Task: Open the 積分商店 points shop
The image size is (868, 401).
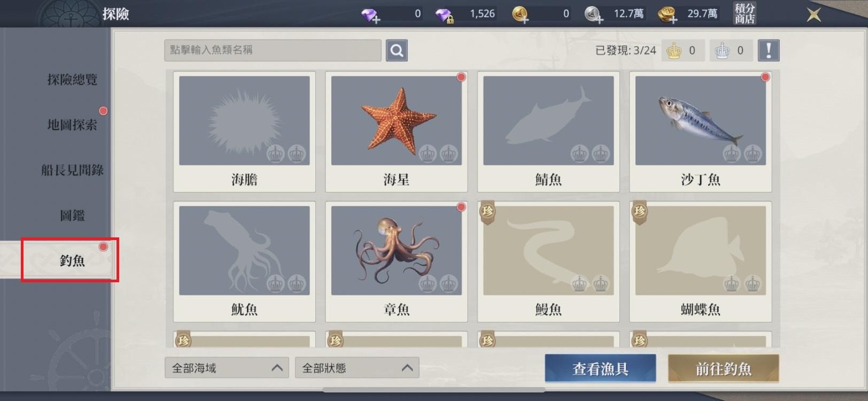Action: coord(745,14)
